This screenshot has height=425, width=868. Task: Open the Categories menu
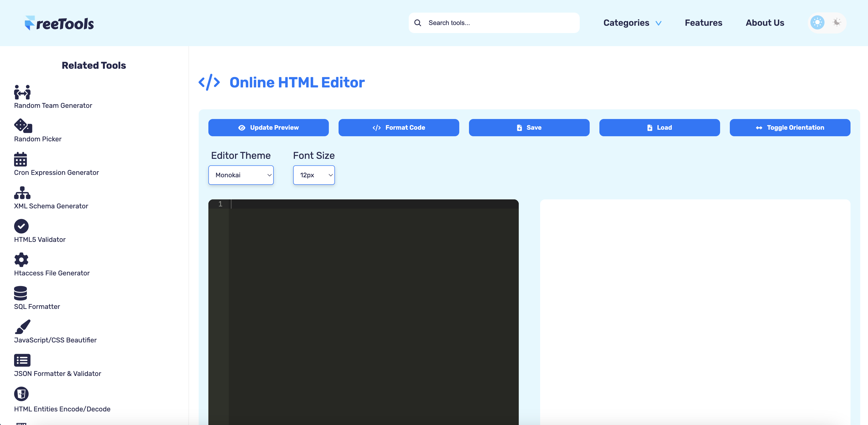[632, 23]
